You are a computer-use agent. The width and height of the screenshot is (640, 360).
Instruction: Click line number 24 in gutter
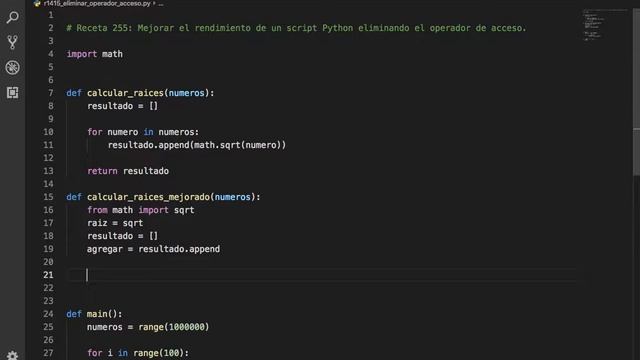[48, 314]
